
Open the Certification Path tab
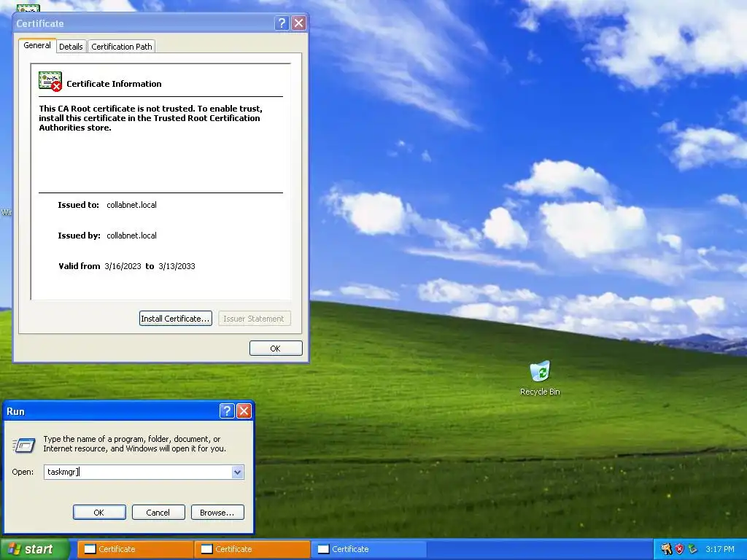pyautogui.click(x=122, y=47)
